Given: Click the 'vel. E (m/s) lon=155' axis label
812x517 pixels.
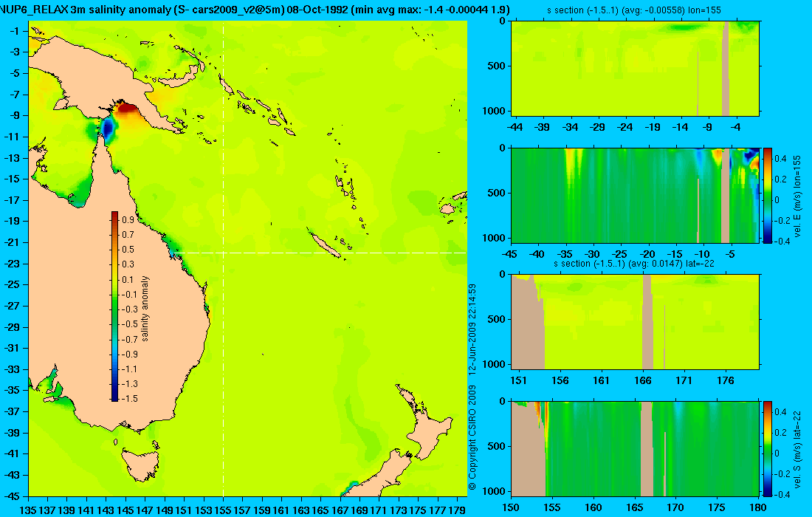Looking at the screenshot, I should [797, 196].
